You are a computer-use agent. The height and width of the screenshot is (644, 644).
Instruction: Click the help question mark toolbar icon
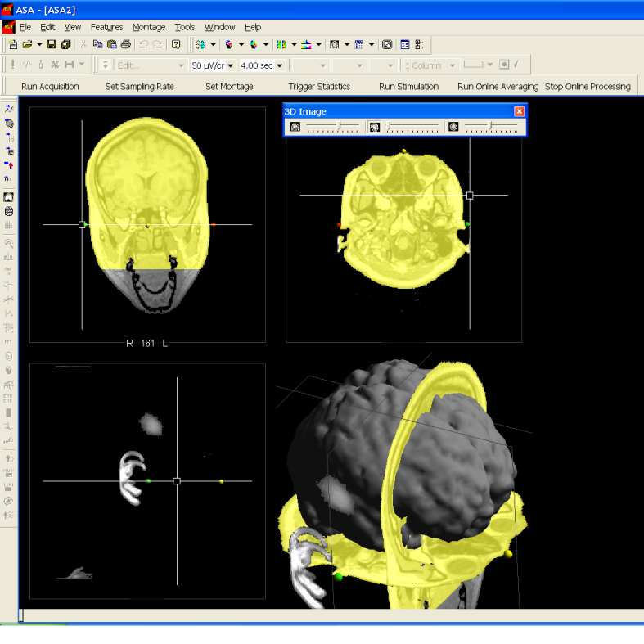tap(176, 44)
